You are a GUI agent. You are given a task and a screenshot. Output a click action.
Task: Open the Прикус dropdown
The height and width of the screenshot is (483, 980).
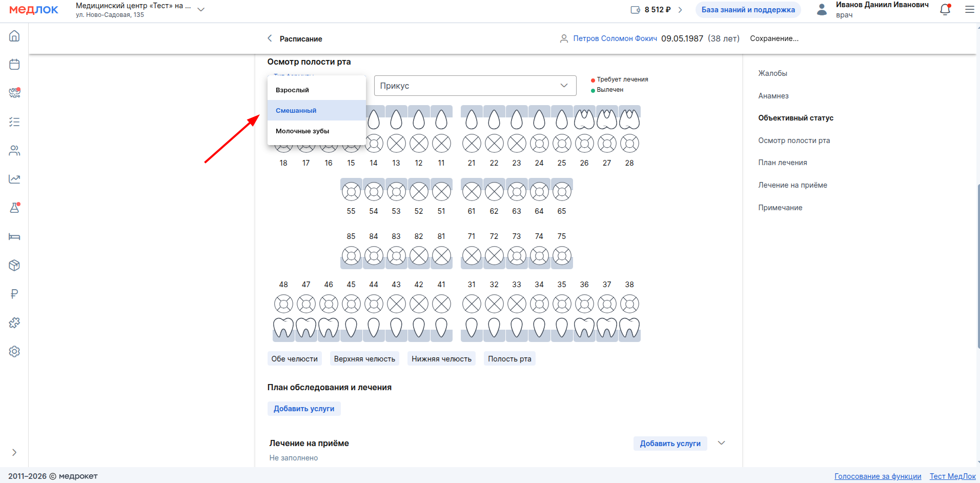(475, 86)
